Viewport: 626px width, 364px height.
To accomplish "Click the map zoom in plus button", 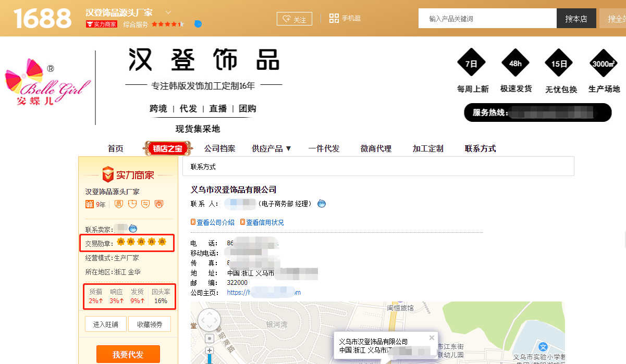I will click(210, 351).
